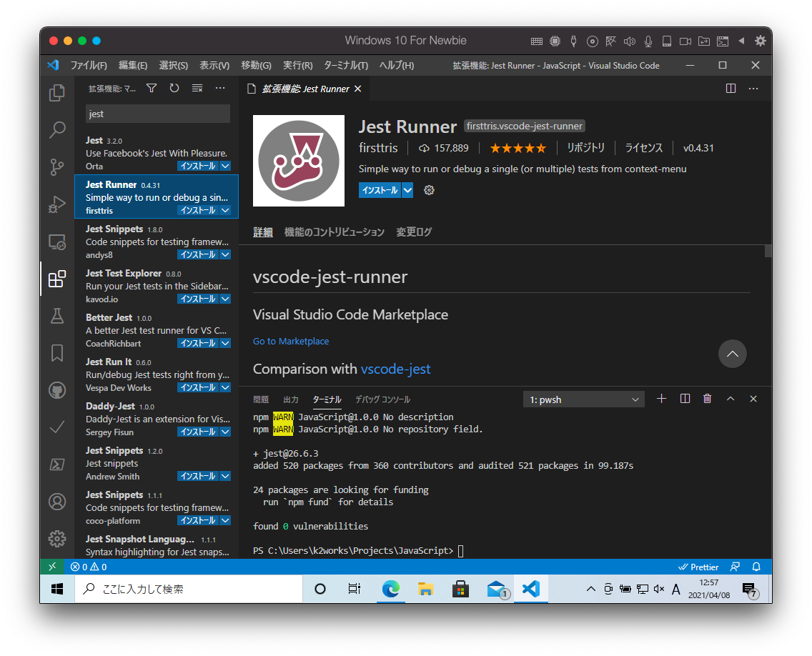Open install dropdown for Jest Test Explorer
This screenshot has width=812, height=656.
225,299
